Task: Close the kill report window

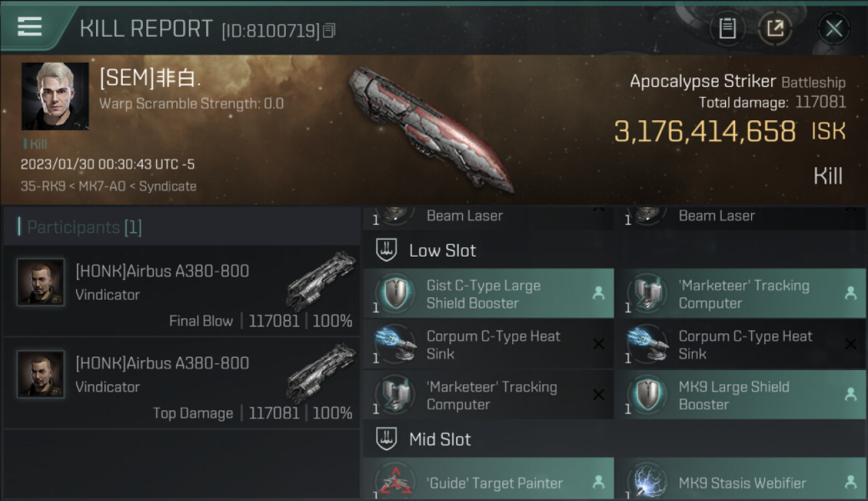Action: (x=833, y=28)
